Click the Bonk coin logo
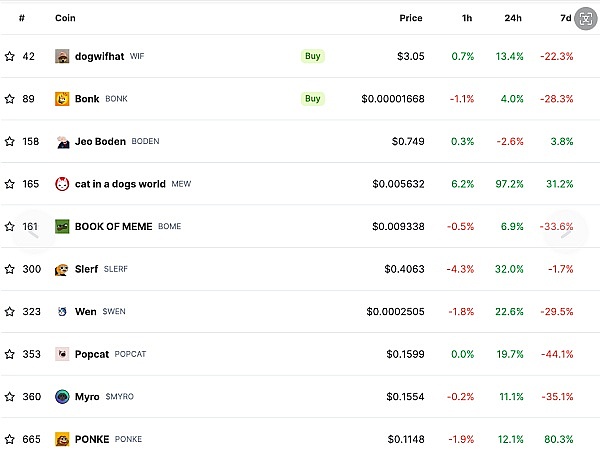The height and width of the screenshot is (460, 600). coord(62,99)
